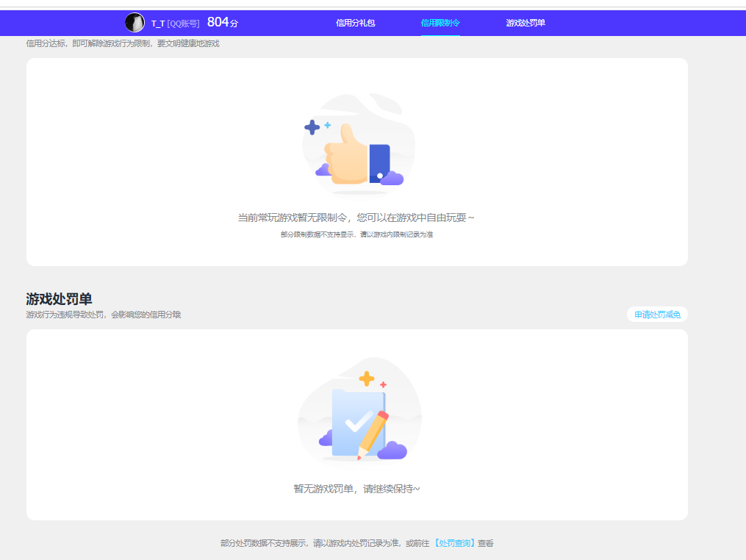Image resolution: width=746 pixels, height=560 pixels.
Task: Click the text 暂无游戏罚单，请继续保持~
Action: (356, 489)
